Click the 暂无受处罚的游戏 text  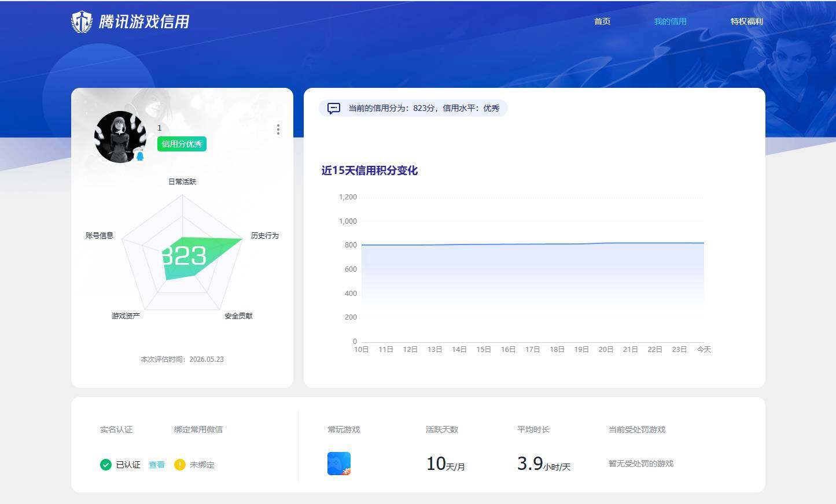(641, 464)
